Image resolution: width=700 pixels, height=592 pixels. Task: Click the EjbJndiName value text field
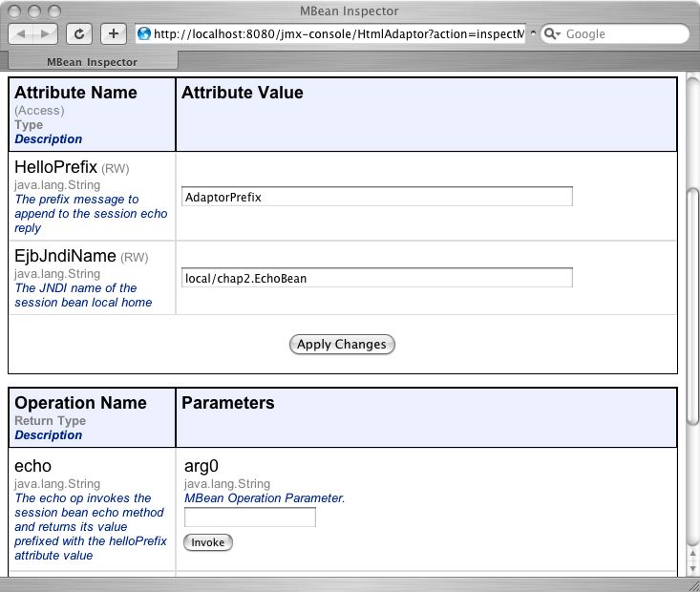[x=377, y=278]
